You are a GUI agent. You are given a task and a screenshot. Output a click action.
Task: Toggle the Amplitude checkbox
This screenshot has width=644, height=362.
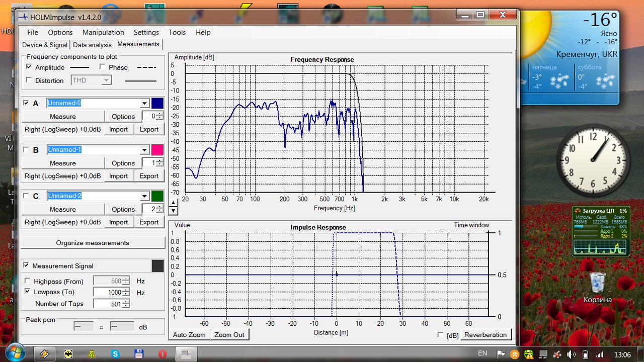29,67
